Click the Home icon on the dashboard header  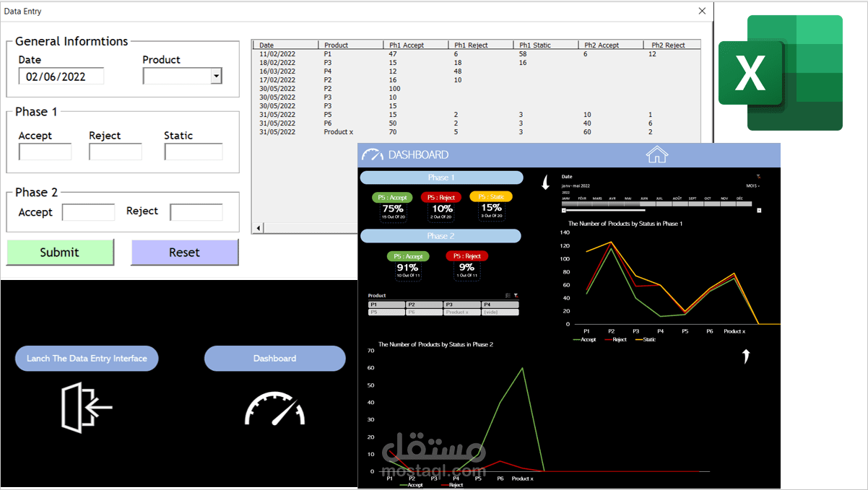click(x=656, y=154)
